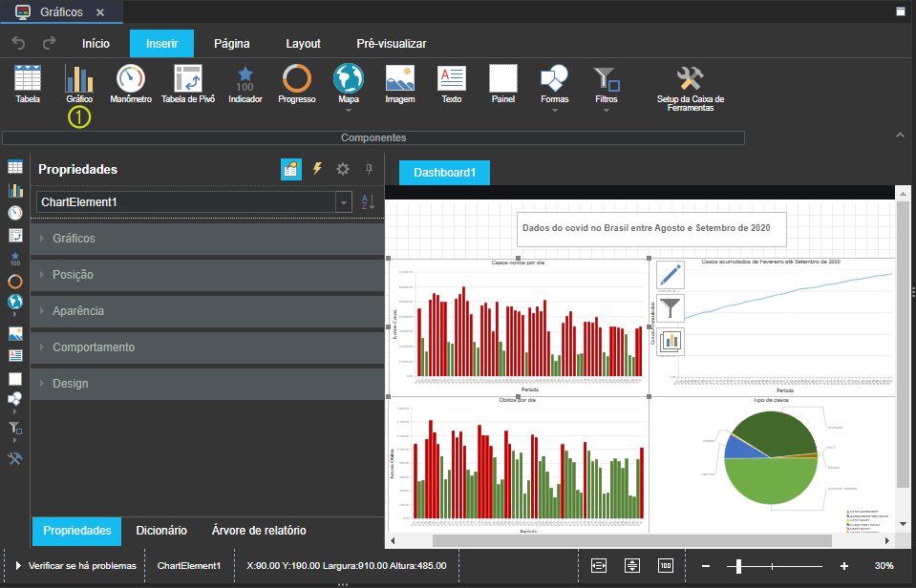Open the dropdown arrow under Formas
This screenshot has height=588, width=916.
click(554, 111)
